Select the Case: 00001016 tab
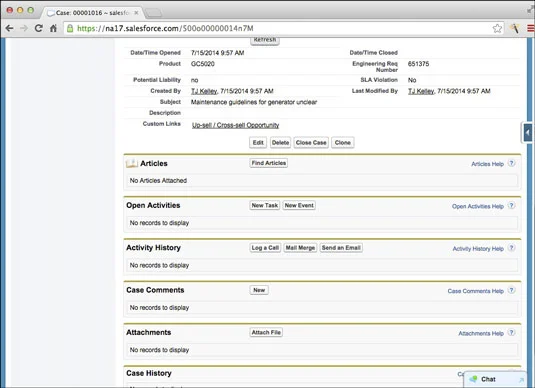The width and height of the screenshot is (535, 388). 92,13
